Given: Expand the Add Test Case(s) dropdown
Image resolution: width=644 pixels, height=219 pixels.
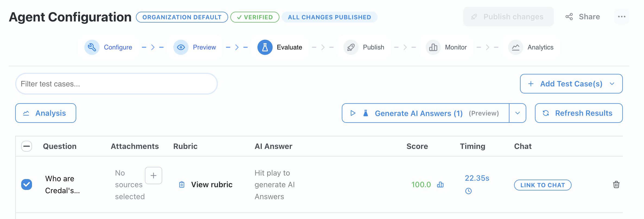Looking at the screenshot, I should (612, 84).
